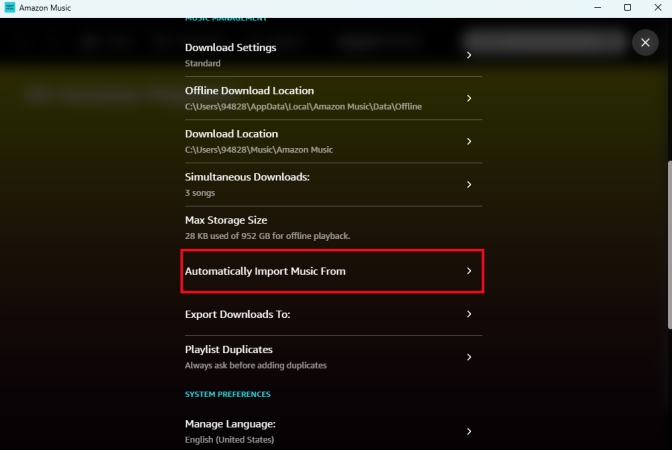The image size is (672, 450).
Task: Close the settings panel with X button
Action: point(645,42)
